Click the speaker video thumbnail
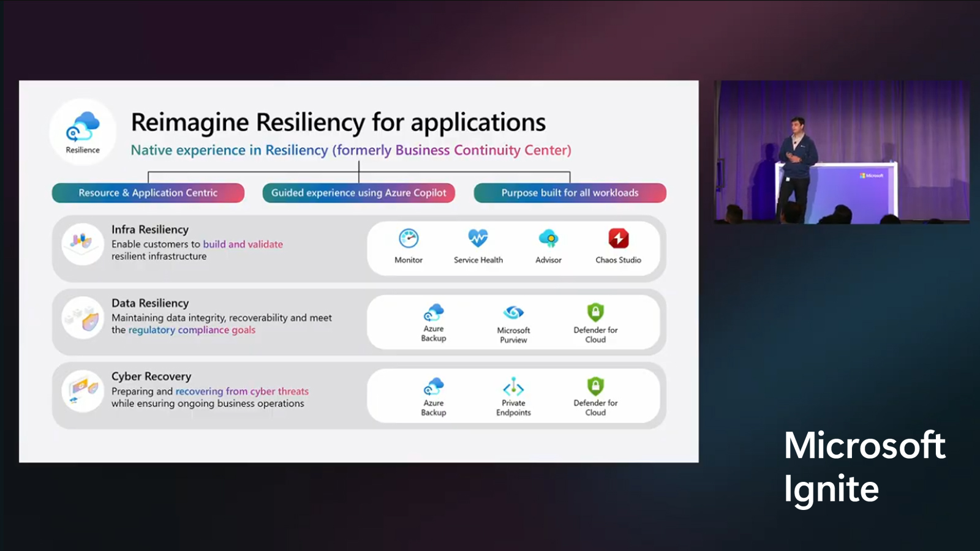 842,151
